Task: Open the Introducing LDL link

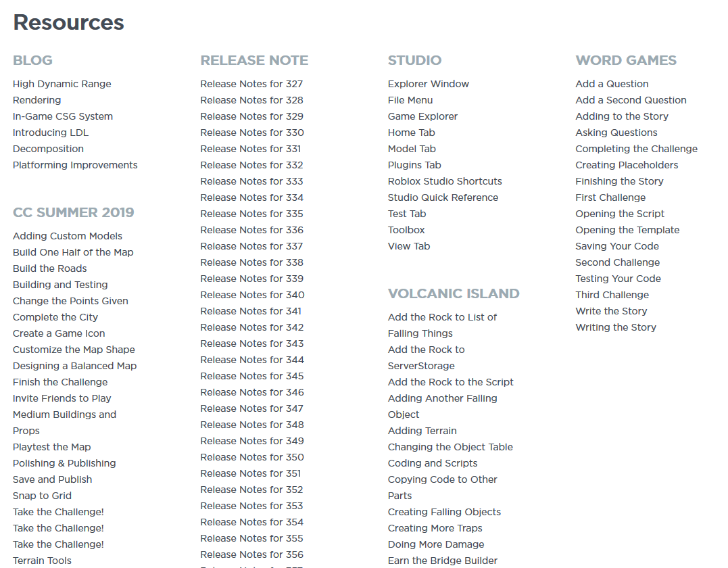Action: coord(51,133)
